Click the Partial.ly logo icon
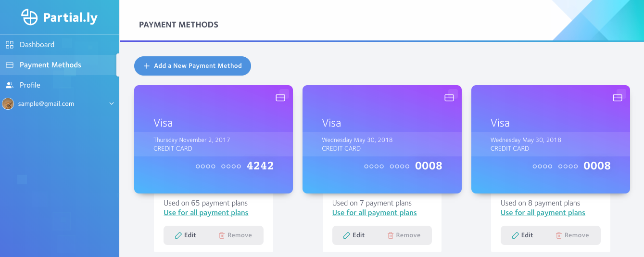Image resolution: width=644 pixels, height=257 pixels. click(29, 17)
